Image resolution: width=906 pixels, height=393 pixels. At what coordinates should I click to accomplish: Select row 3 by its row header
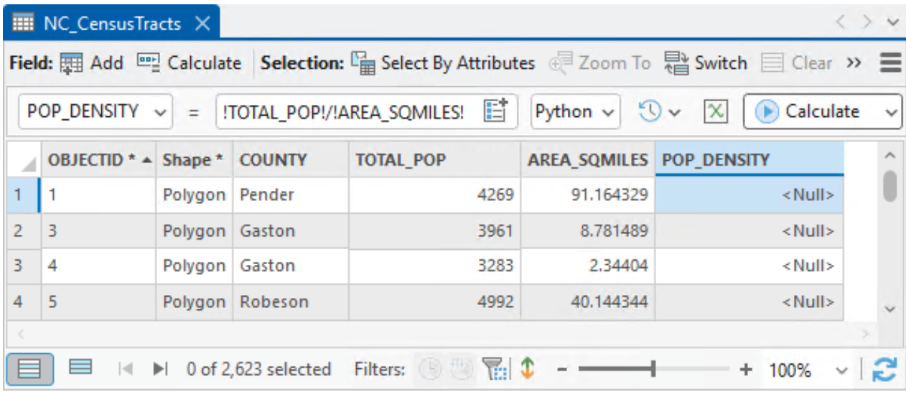coord(23,266)
